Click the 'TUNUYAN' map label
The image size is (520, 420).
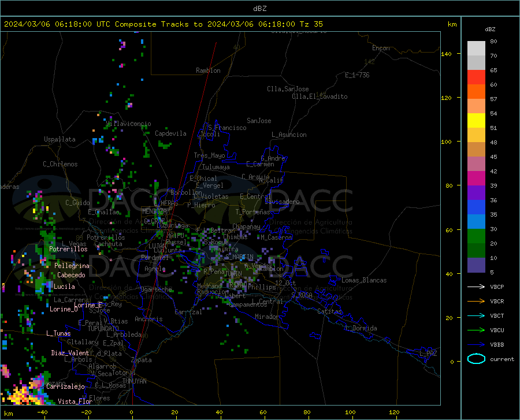[134, 381]
